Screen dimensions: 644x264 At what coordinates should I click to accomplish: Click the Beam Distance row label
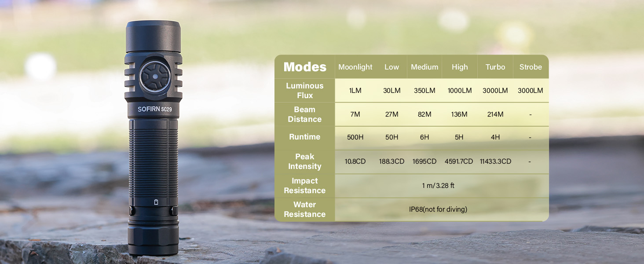305,114
